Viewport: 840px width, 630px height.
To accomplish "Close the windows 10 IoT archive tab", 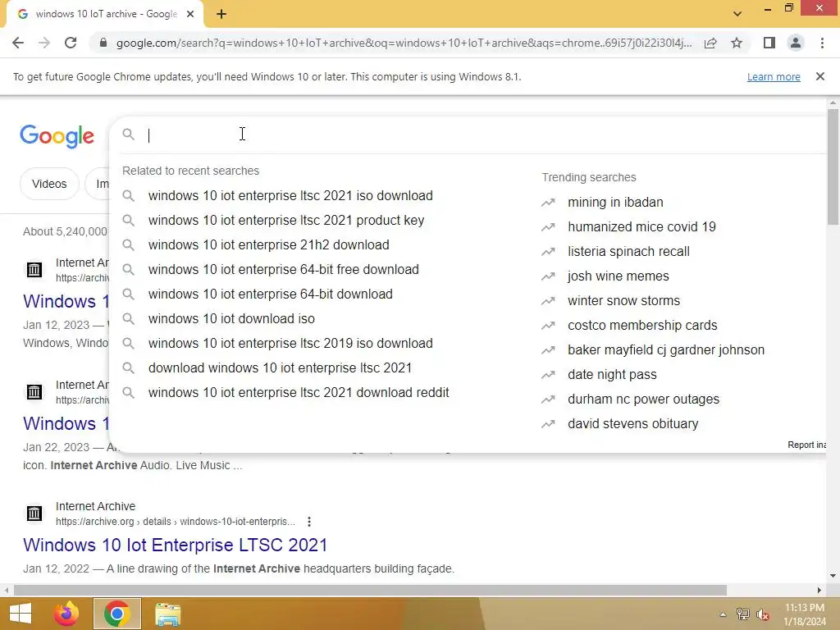I will (x=190, y=14).
